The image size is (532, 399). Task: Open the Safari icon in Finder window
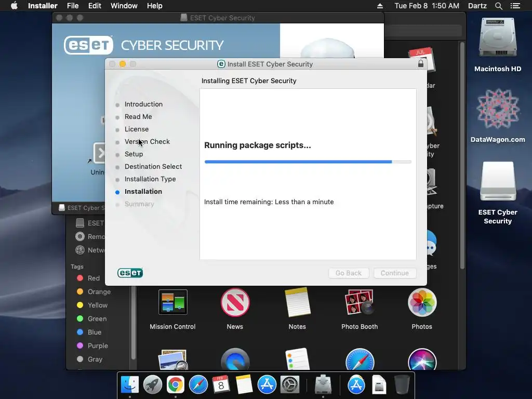pos(360,359)
